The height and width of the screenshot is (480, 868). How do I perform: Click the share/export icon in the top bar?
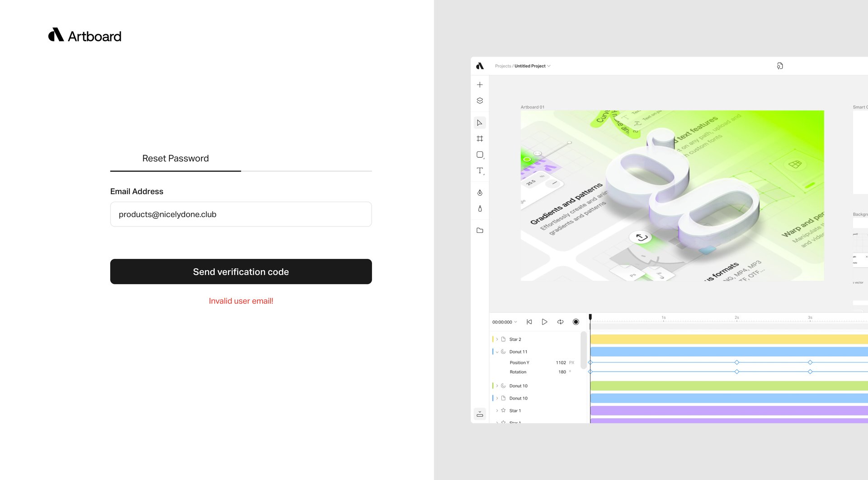pyautogui.click(x=780, y=66)
